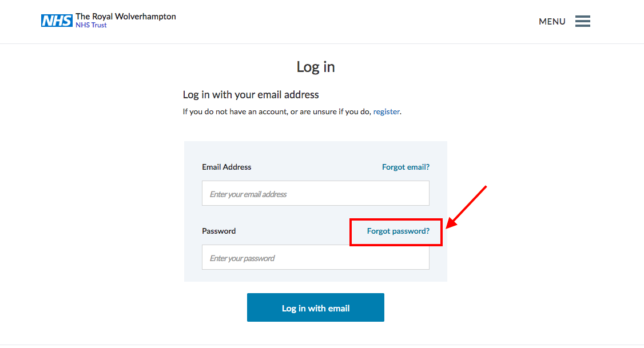The image size is (644, 348).
Task: Click the Log in page heading
Action: click(316, 67)
